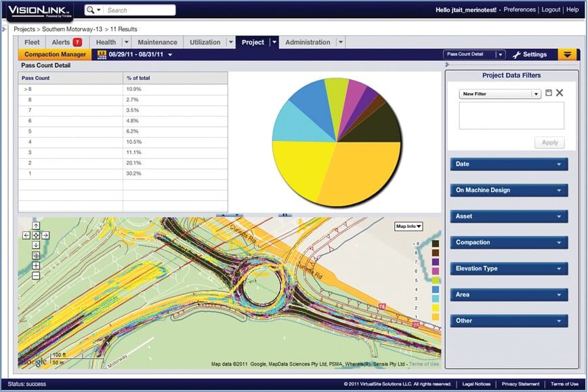The height and width of the screenshot is (392, 588).
Task: Pan the map right with arrow icon
Action: [45, 235]
